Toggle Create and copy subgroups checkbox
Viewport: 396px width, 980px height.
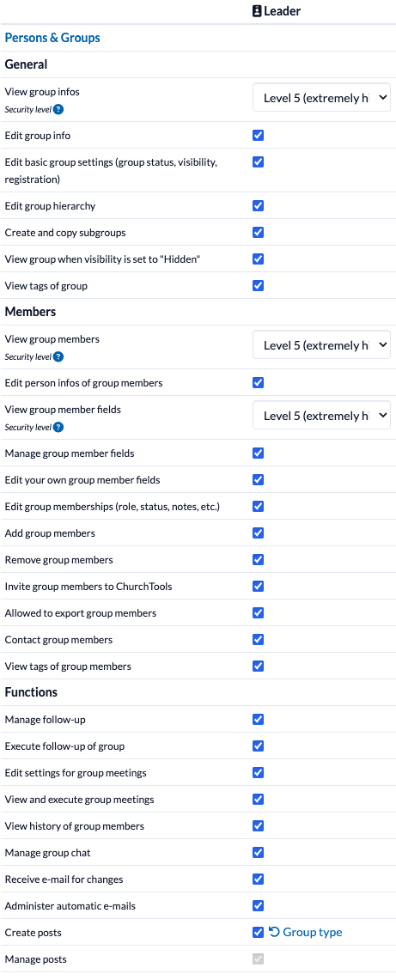click(x=258, y=233)
